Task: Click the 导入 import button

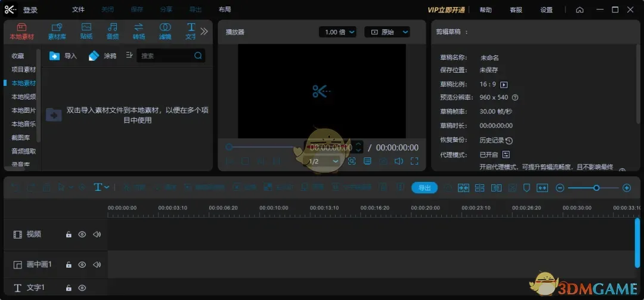Action: tap(63, 55)
